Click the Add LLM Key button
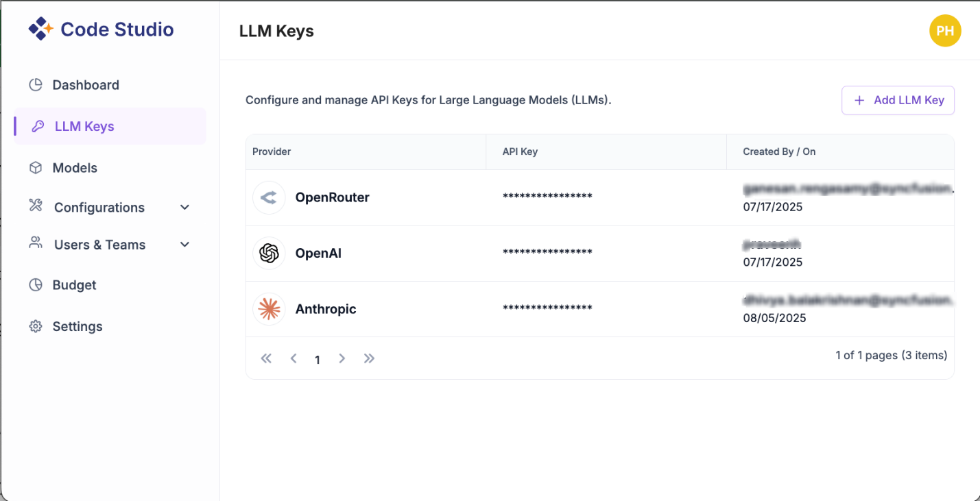This screenshot has width=980, height=501. pyautogui.click(x=898, y=100)
